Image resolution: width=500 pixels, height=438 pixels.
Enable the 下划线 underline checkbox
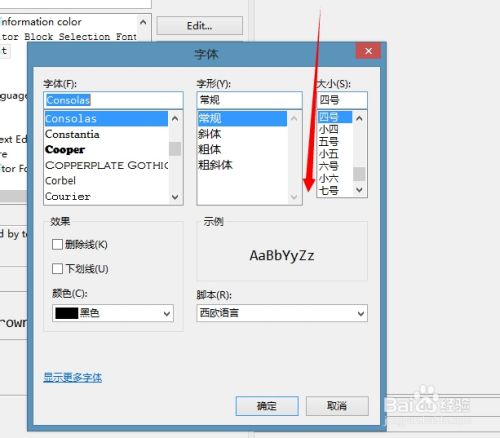57,268
